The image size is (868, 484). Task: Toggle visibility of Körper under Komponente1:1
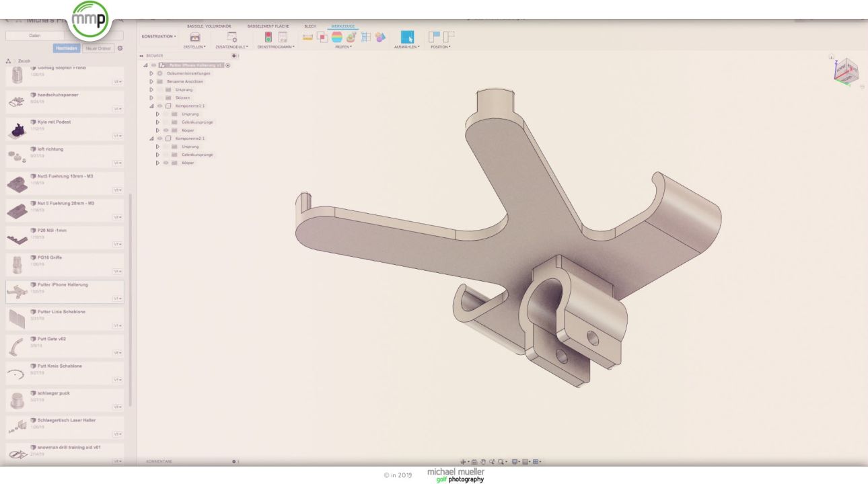click(166, 130)
